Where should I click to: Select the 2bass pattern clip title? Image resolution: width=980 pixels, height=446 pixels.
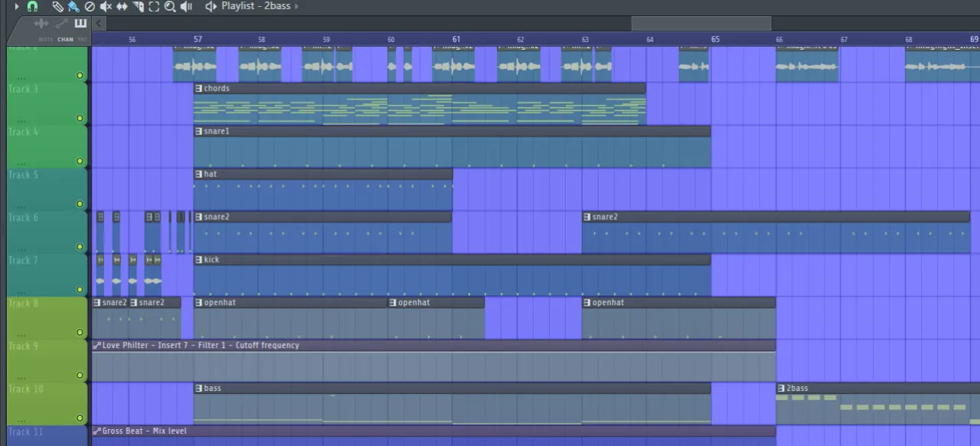click(797, 389)
